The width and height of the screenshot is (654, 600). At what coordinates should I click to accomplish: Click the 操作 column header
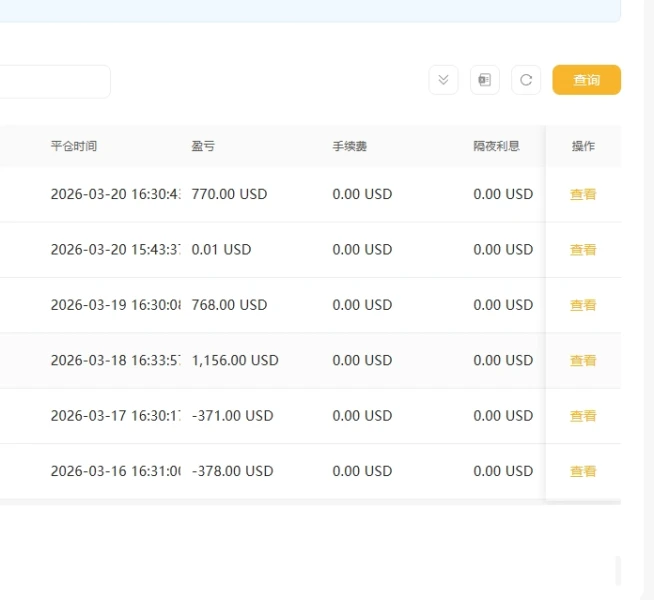click(583, 146)
